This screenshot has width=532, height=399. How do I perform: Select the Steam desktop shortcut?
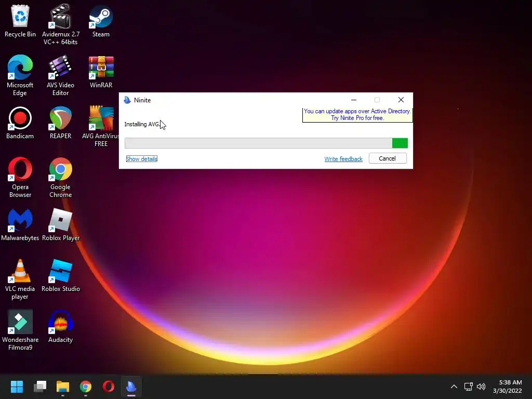point(101,21)
